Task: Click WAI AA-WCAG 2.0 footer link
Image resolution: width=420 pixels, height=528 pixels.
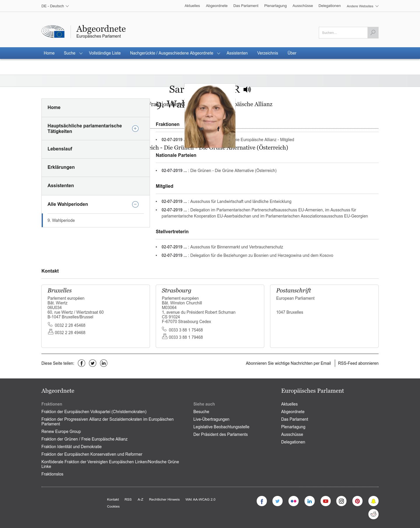Action: [x=200, y=499]
